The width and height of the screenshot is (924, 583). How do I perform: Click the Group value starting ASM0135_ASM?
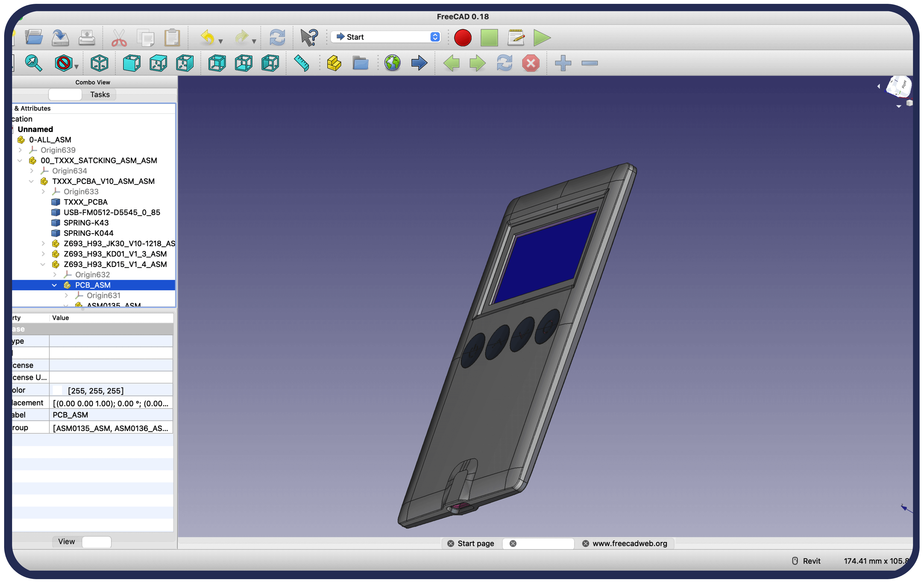(111, 427)
